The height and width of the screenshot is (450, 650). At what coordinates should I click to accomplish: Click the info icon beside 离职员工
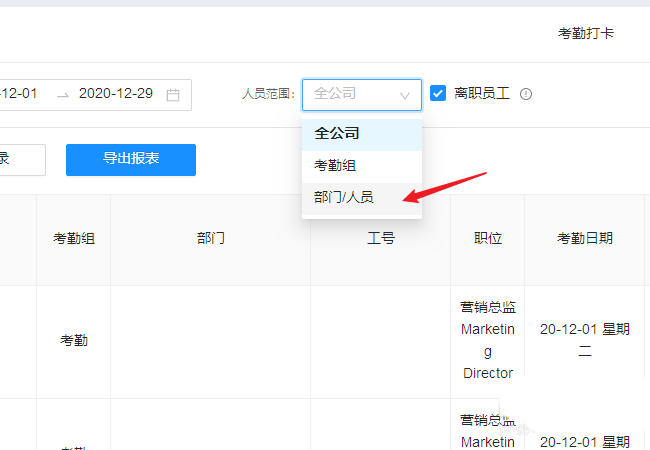[526, 94]
